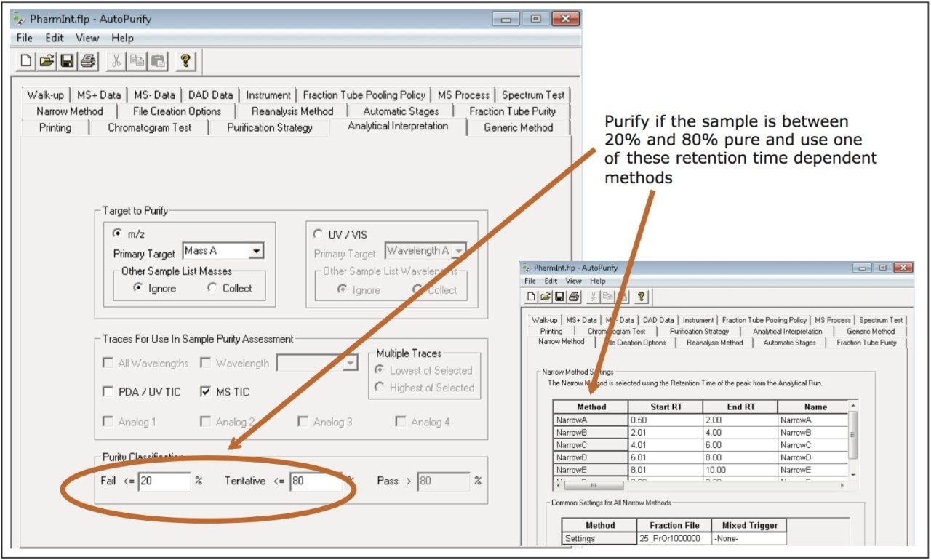Screen dimensions: 931x560
Task: Click End RT cell 6.00 for NarrowC
Action: [740, 445]
